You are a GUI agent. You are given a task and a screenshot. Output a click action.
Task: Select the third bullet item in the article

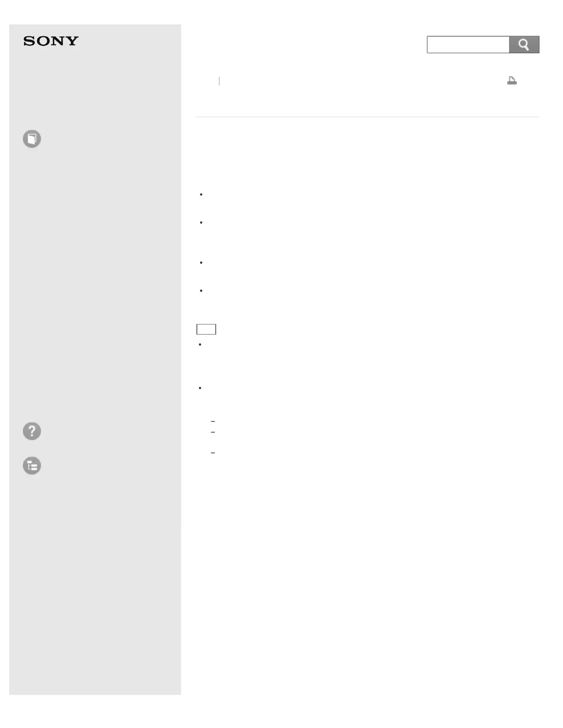click(201, 262)
